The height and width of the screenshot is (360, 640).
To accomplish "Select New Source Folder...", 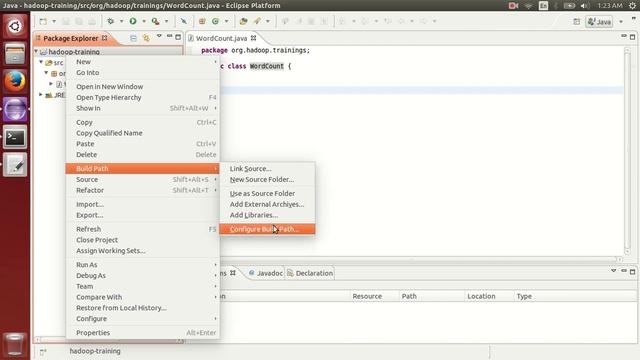I will click(x=267, y=179).
